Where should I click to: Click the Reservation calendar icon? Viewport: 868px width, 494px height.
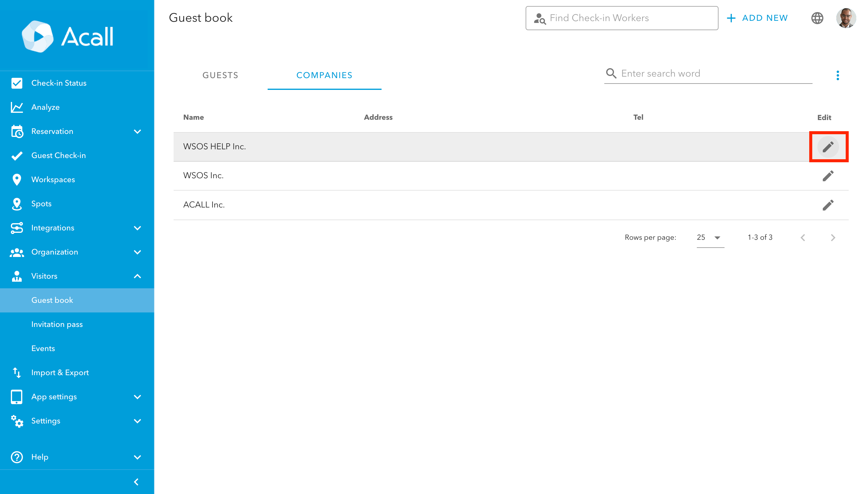point(17,131)
